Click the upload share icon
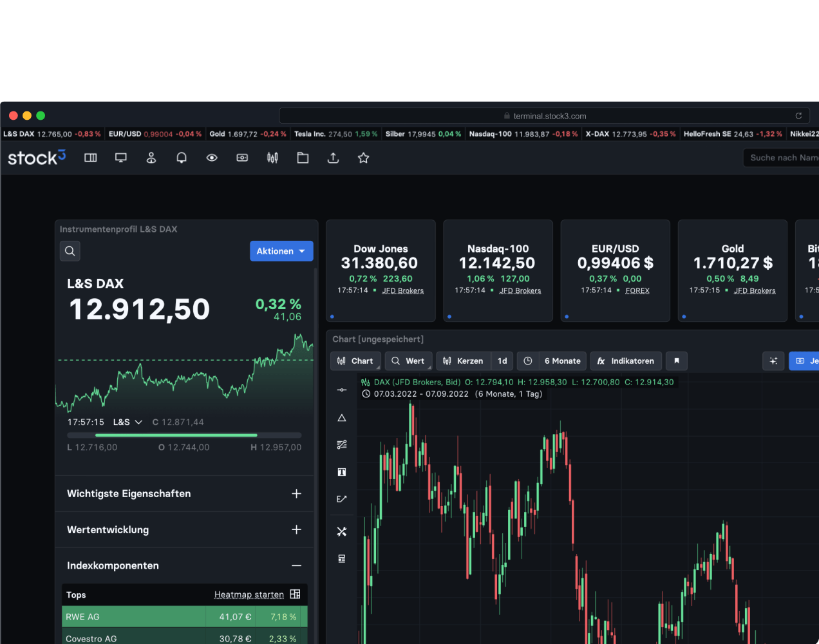819x644 pixels. pos(333,158)
